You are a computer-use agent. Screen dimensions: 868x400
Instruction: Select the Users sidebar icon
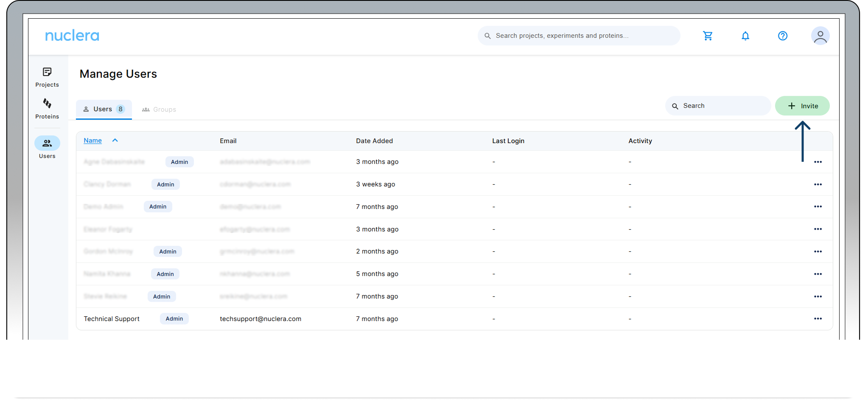47,144
